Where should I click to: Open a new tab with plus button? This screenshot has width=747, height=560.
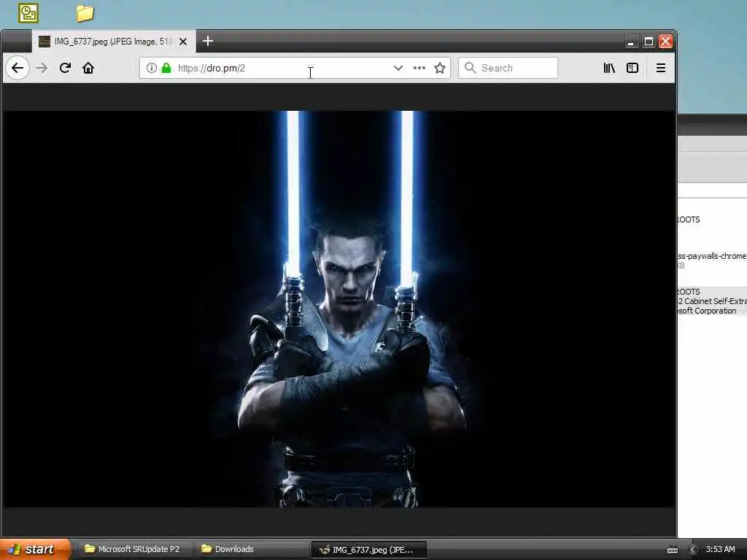coord(208,41)
